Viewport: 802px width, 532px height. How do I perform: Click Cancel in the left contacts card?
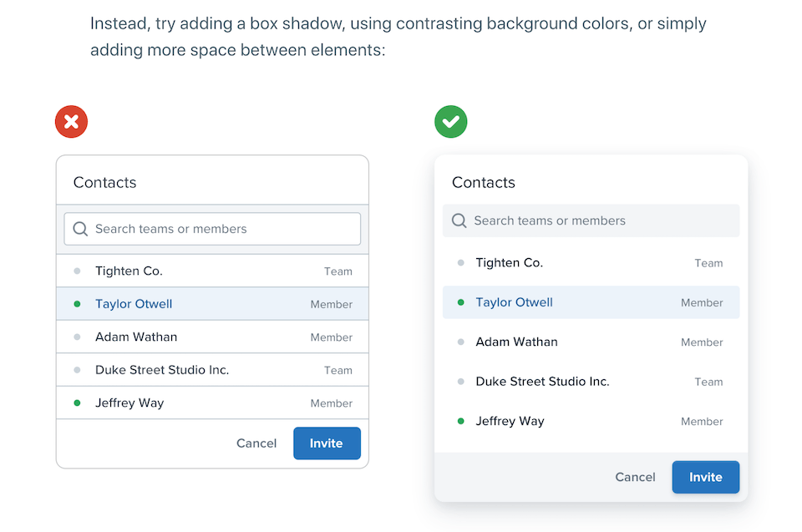coord(256,443)
